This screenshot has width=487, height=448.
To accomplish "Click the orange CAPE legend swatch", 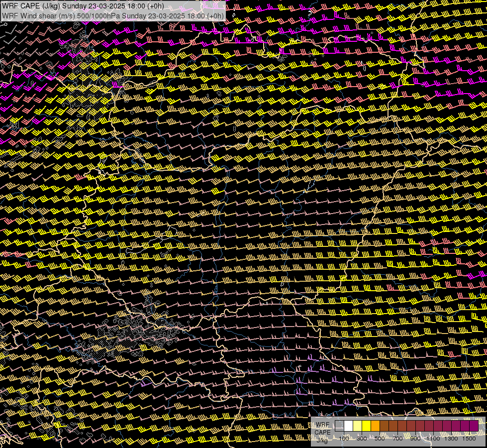I will (x=375, y=426).
